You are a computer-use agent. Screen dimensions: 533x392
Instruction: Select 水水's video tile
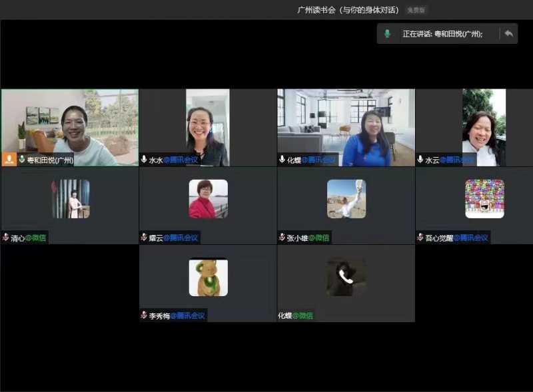coord(207,126)
